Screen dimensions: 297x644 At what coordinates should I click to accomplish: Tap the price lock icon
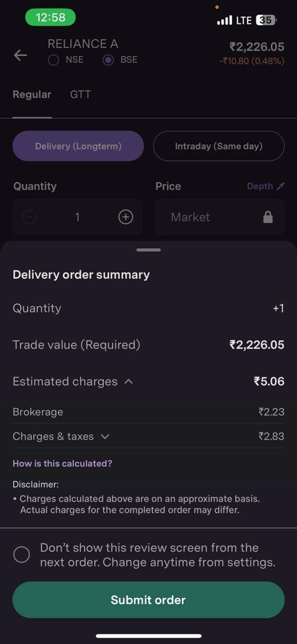click(268, 217)
